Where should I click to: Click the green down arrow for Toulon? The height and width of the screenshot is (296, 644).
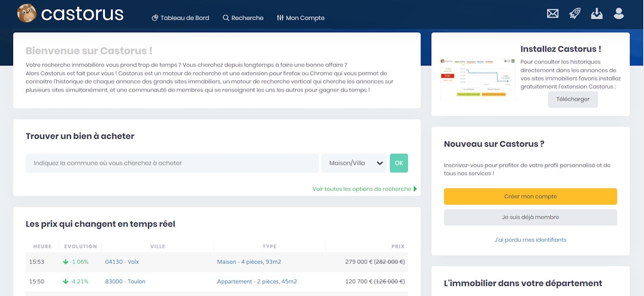(x=65, y=281)
